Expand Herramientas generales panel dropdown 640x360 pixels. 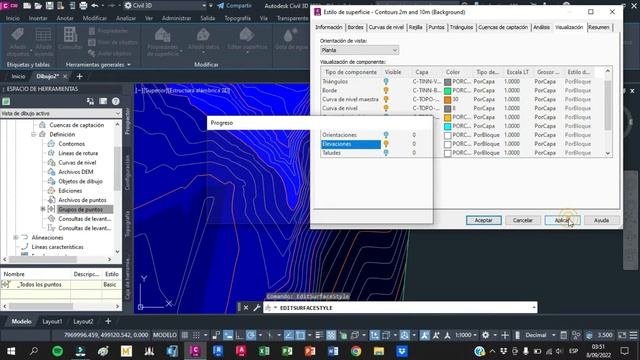[x=98, y=64]
